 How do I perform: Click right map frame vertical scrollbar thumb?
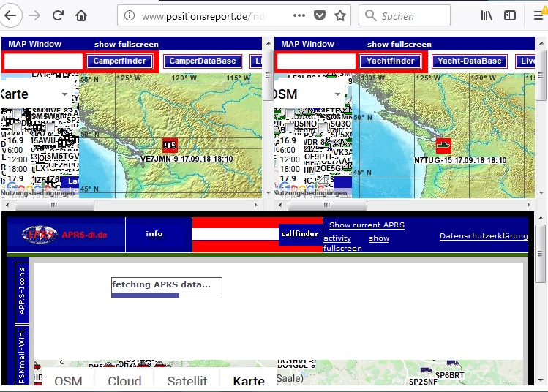coord(541,75)
